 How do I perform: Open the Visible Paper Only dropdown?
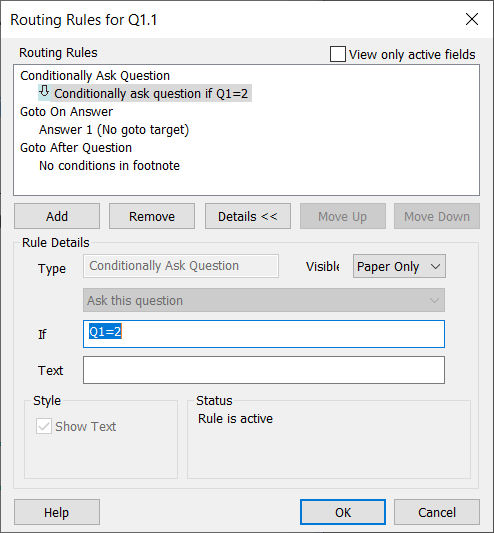[399, 266]
